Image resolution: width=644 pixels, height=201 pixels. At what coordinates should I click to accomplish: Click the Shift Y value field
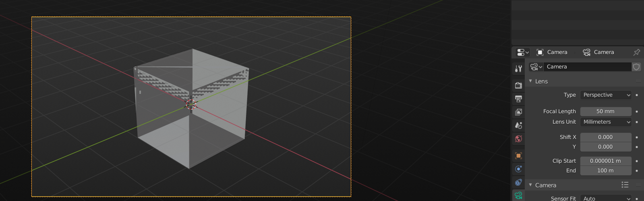(x=606, y=147)
